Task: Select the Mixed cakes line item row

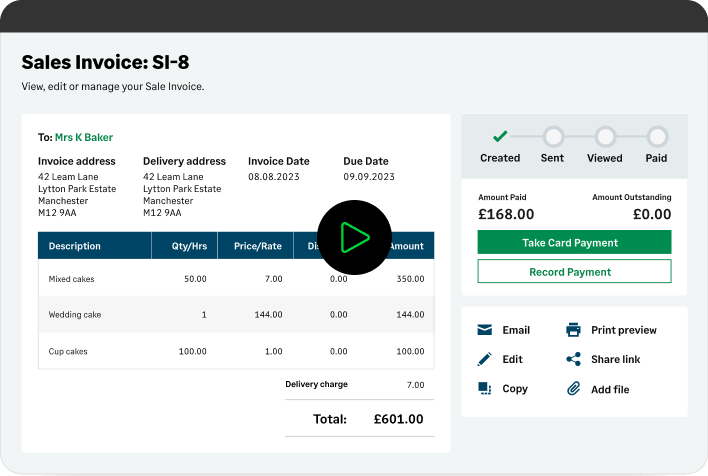Action: click(236, 279)
